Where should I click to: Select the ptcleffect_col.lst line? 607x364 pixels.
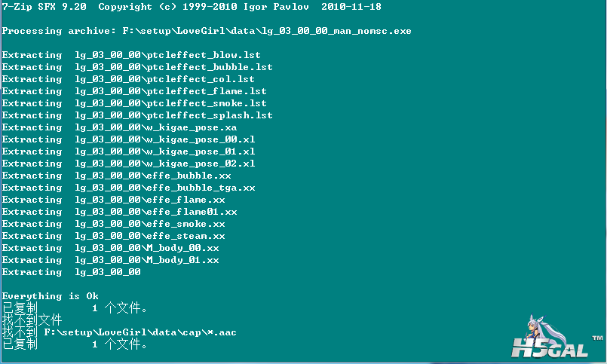coord(128,79)
